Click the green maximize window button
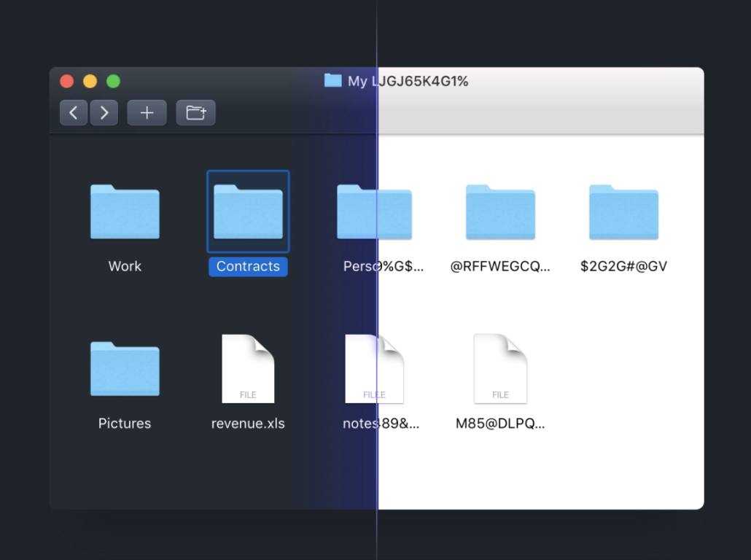The width and height of the screenshot is (751, 560). pyautogui.click(x=113, y=81)
